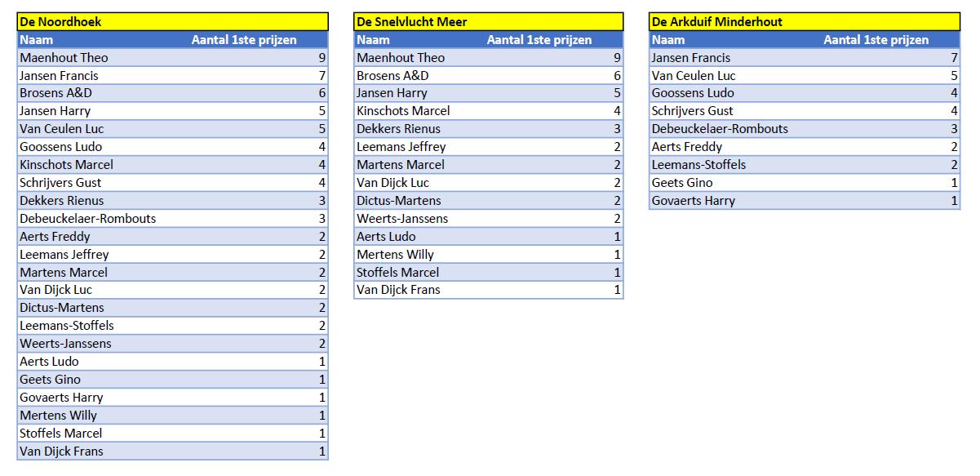The height and width of the screenshot is (476, 980).
Task: Click Geets Gino in De Arkduif Minderhout table
Action: coord(682,183)
